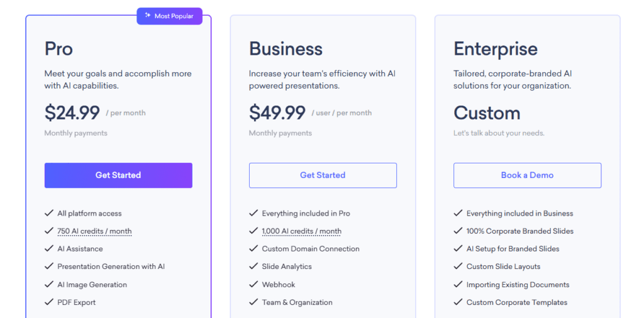Click the sparkle icon in Most Popular badge

coord(147,16)
